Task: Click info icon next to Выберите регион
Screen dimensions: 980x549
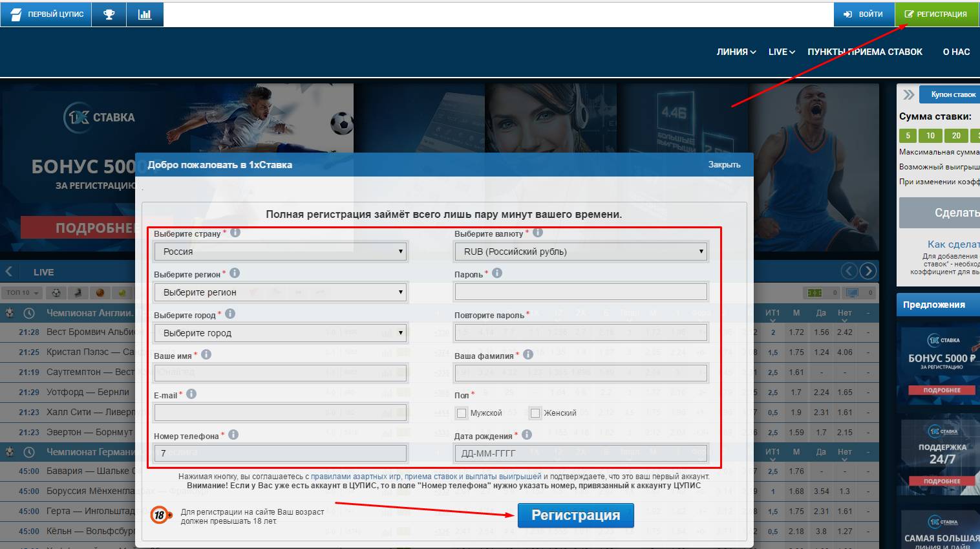Action: click(235, 273)
